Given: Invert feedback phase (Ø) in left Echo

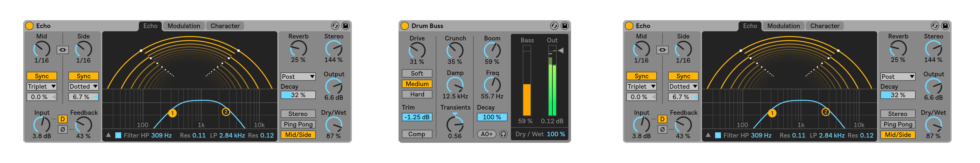Looking at the screenshot, I should 63,129.
